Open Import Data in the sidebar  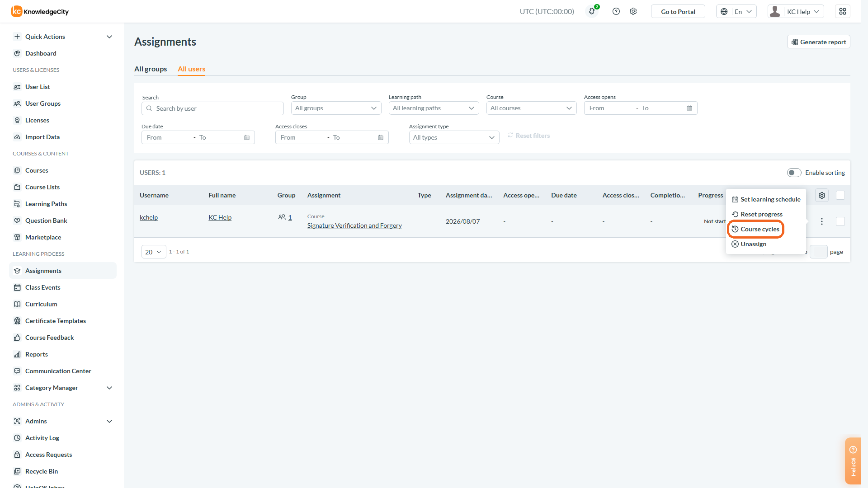[42, 137]
